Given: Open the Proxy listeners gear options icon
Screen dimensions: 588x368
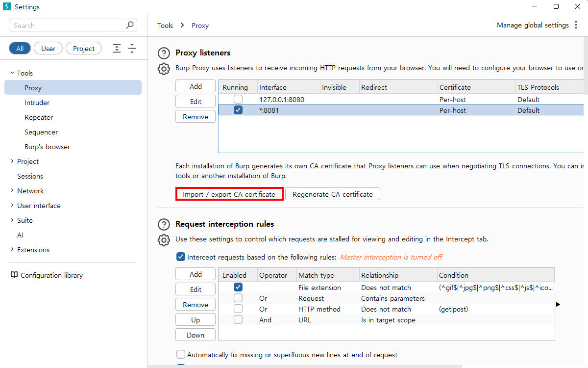Looking at the screenshot, I should [164, 69].
